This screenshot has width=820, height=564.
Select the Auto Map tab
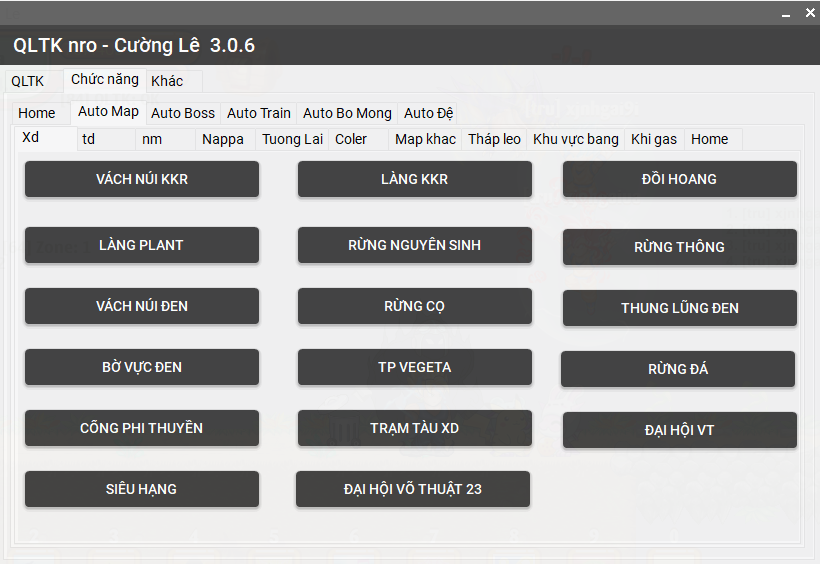tap(108, 111)
